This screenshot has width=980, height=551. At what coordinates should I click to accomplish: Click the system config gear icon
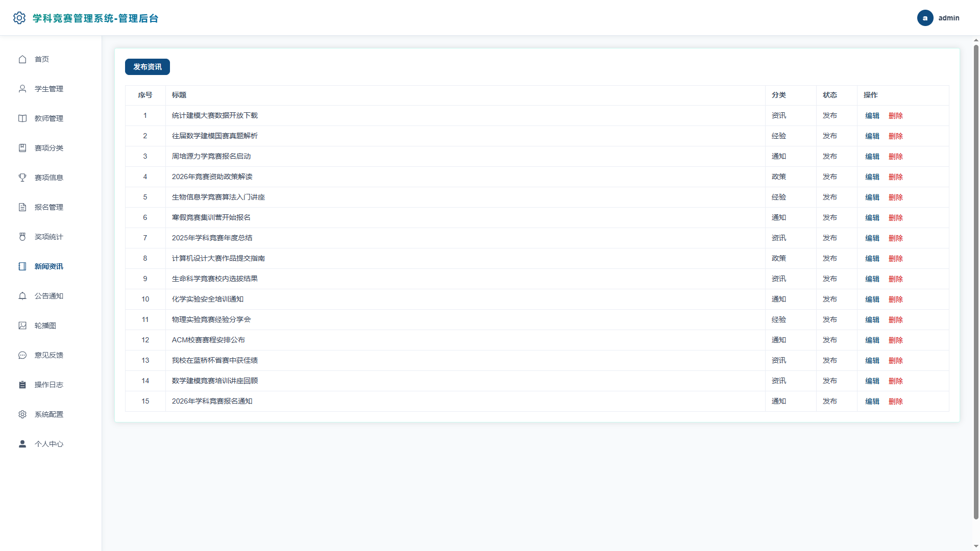pos(22,414)
